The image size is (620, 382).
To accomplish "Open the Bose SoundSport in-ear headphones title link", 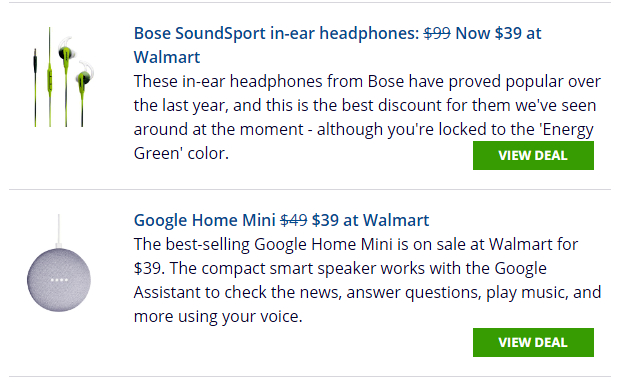I will pos(337,45).
